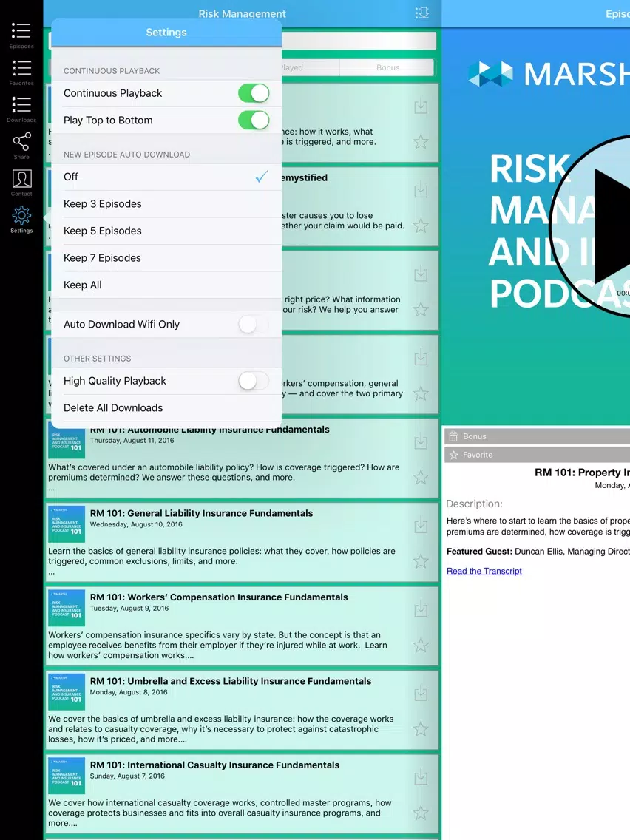Click the Favorite bar in episode details
This screenshot has height=840, width=630.
tap(537, 455)
